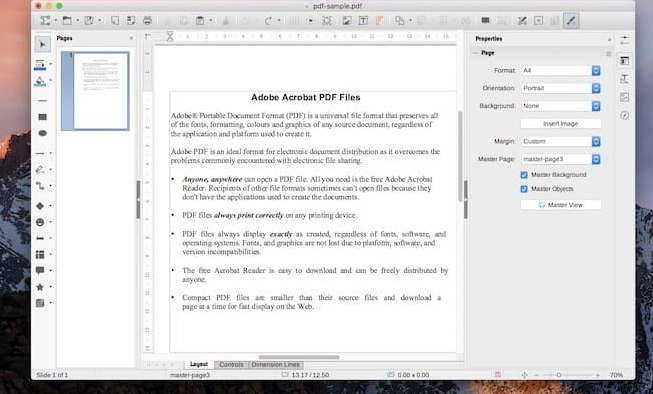Open the Margin Custom dropdown
The height and width of the screenshot is (394, 653).
[561, 142]
